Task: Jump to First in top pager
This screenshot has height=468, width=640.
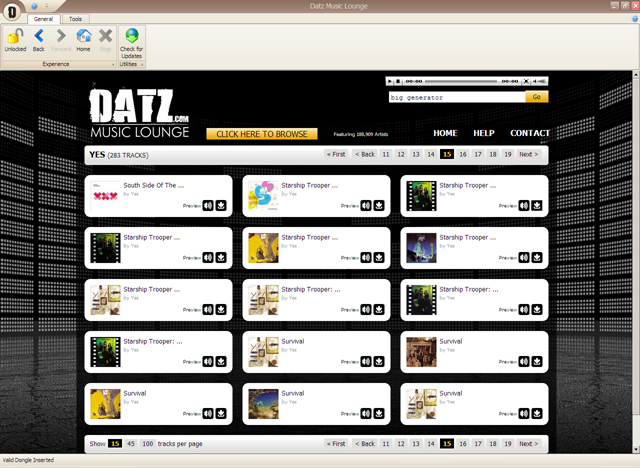Action: point(336,154)
